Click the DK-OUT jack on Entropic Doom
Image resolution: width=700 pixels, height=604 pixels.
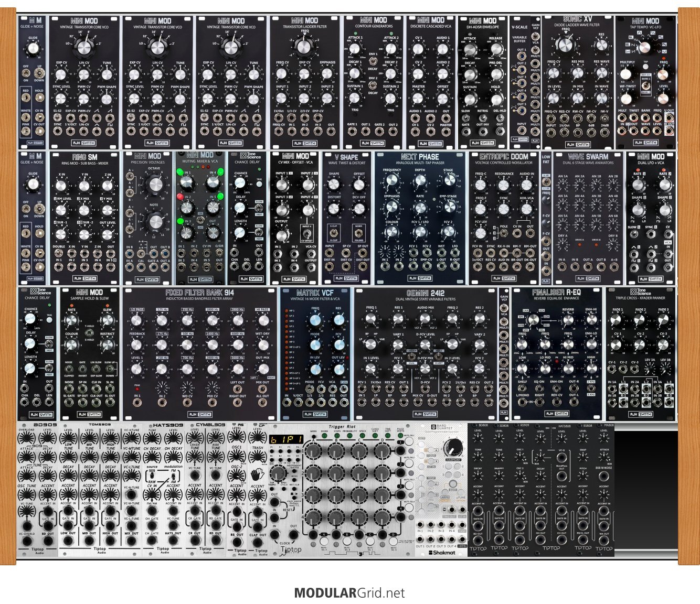[x=530, y=266]
